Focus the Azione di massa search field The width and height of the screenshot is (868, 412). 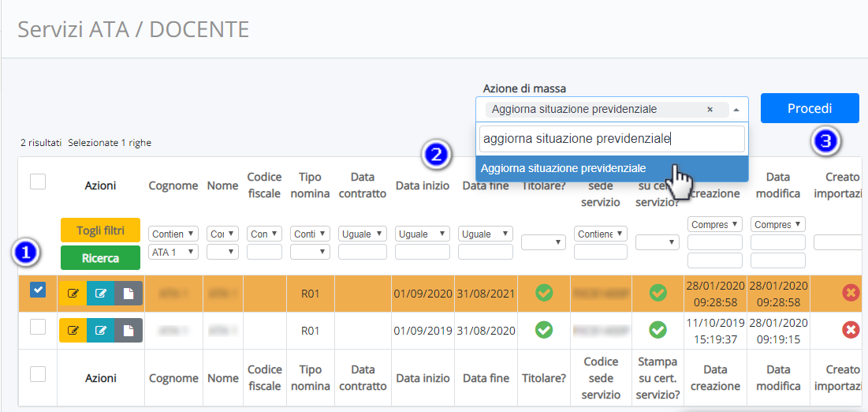point(612,139)
